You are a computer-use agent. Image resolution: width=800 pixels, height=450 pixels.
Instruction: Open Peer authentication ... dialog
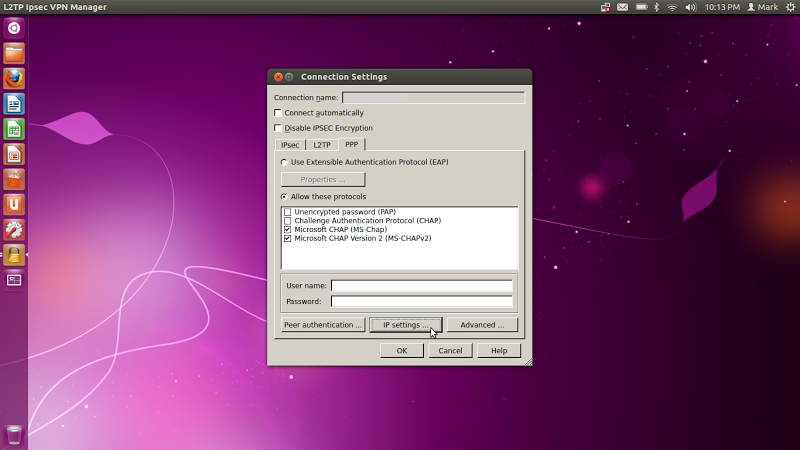click(323, 325)
